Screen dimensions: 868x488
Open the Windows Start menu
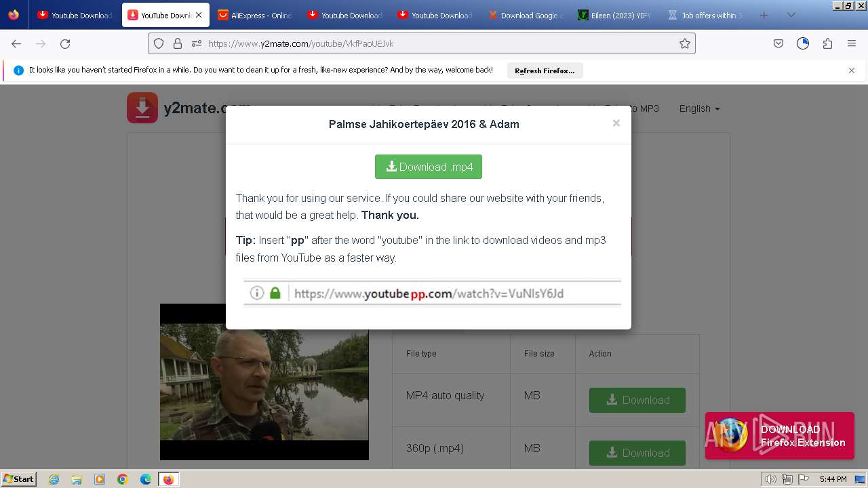click(x=19, y=479)
